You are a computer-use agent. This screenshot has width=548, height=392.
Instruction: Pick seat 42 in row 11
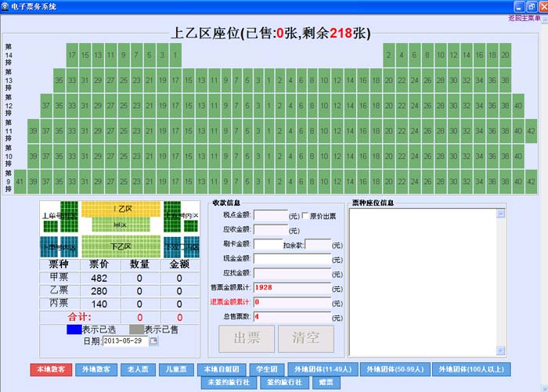pos(531,131)
